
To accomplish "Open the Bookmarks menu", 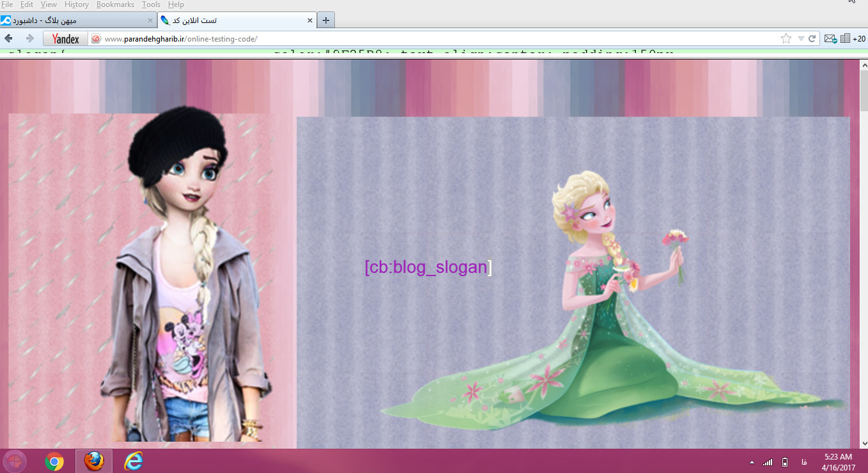I will (115, 4).
